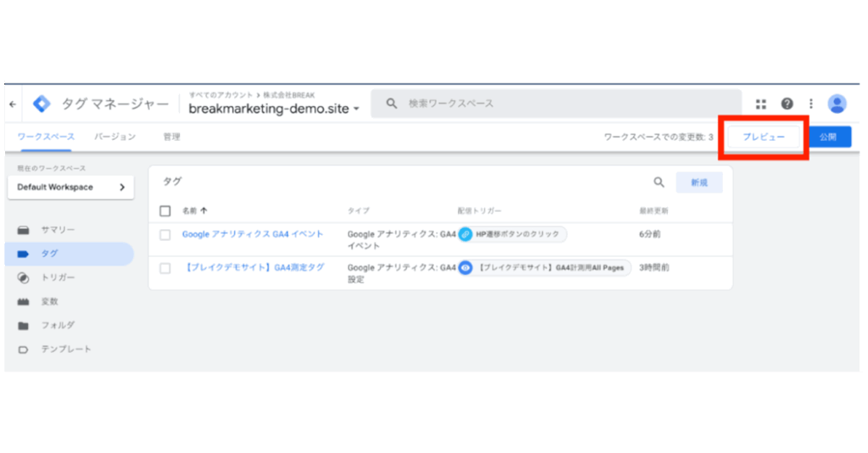868x453 pixels.
Task: Check the 【ブレイクデモサイト】GA4測定タグ row checkbox
Action: pos(165,269)
